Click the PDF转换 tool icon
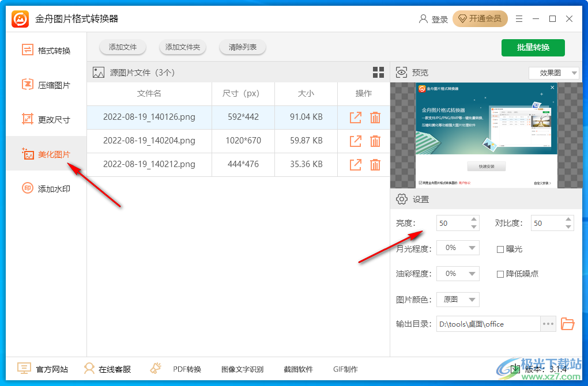Viewport: 588px width, 386px height. pyautogui.click(x=154, y=368)
